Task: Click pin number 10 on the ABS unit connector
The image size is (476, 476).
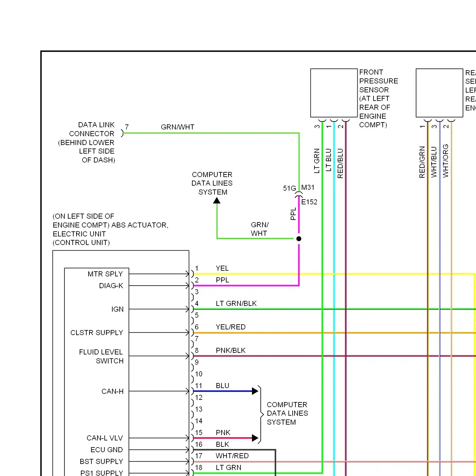Action: 199,374
